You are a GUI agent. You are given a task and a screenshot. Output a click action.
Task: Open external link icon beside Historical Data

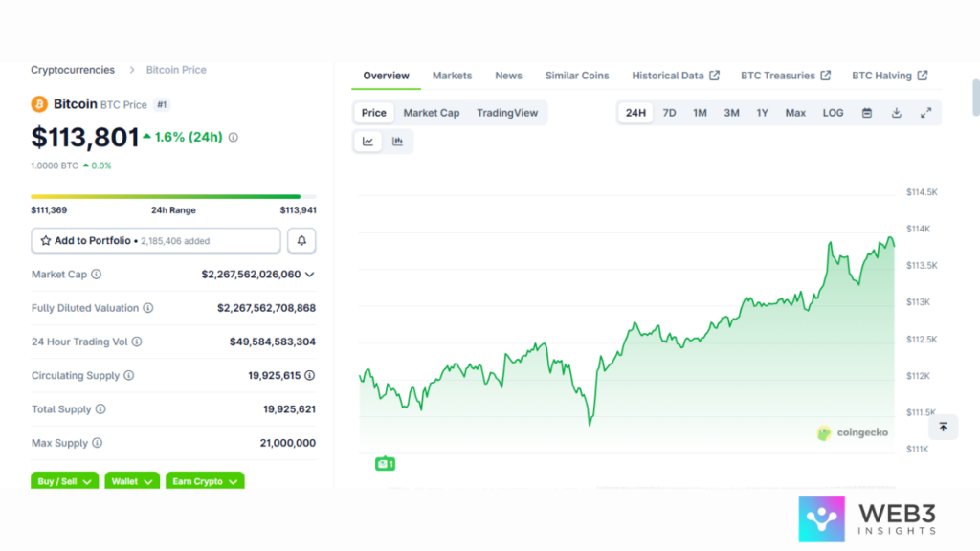(714, 76)
